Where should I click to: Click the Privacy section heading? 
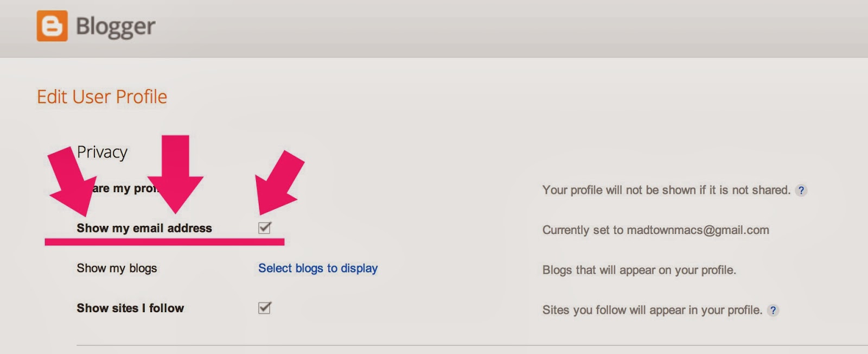click(102, 152)
